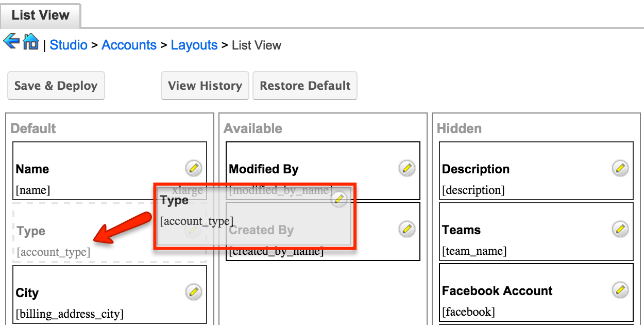Screen dimensions: 644x325
Task: Click pencil icon for Teams field
Action: (x=620, y=229)
